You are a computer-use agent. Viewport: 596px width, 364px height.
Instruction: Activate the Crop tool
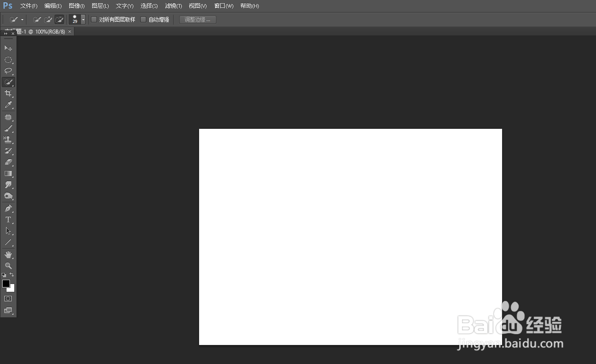pyautogui.click(x=8, y=93)
